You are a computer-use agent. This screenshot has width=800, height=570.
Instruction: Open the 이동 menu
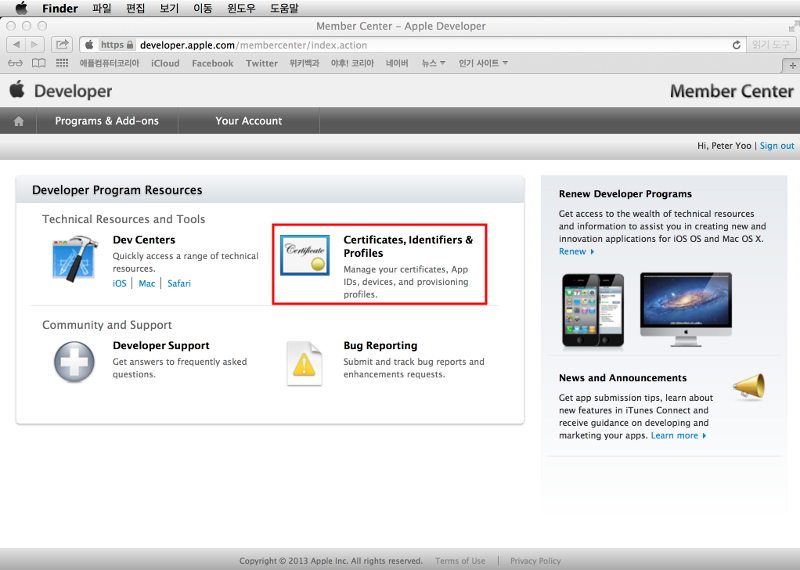(x=203, y=8)
